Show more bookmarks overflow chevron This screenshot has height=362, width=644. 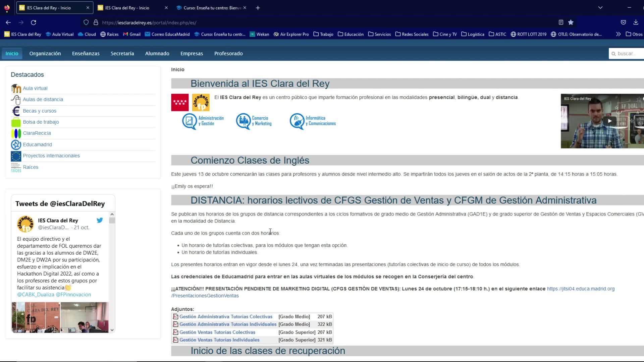618,34
